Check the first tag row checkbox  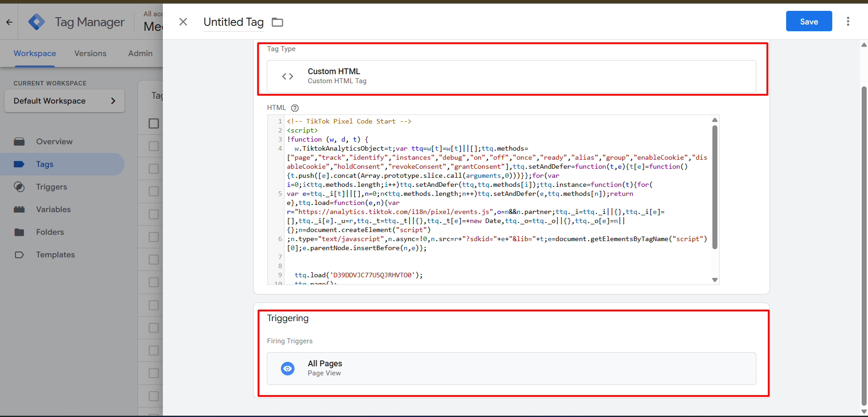[x=154, y=146]
